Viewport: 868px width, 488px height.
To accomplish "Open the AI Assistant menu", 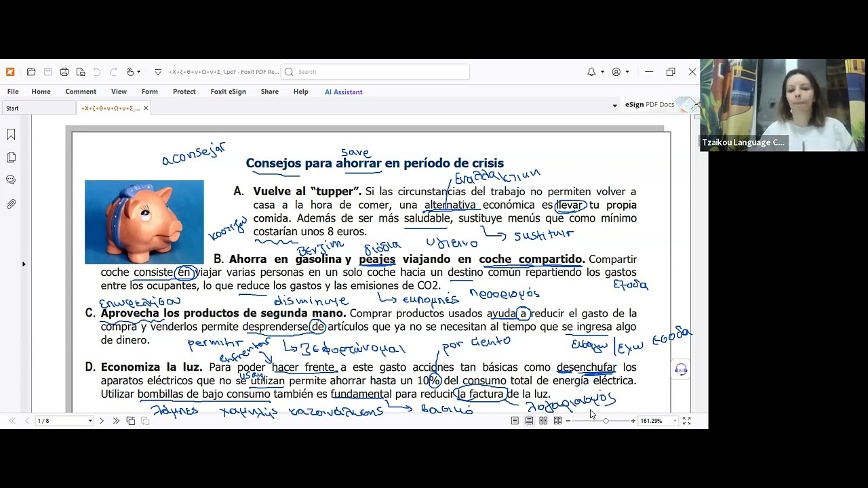I will (x=344, y=91).
